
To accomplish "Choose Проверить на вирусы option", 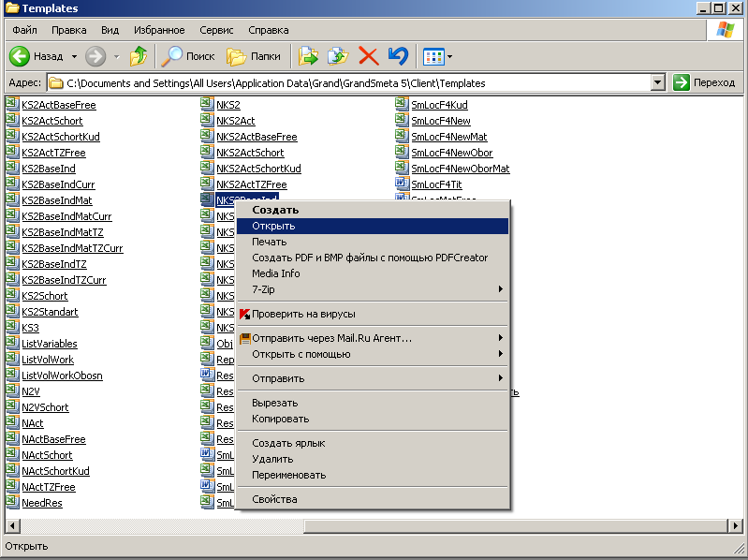I will pos(303,314).
